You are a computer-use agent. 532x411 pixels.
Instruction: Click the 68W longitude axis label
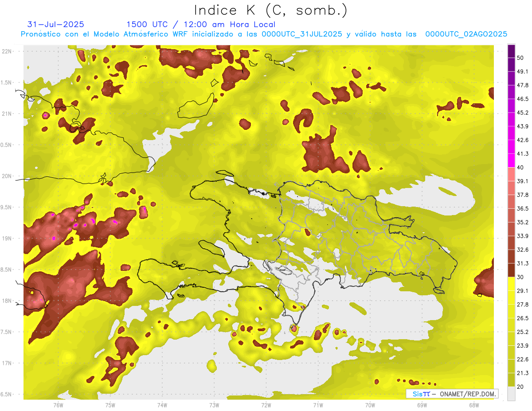473,404
